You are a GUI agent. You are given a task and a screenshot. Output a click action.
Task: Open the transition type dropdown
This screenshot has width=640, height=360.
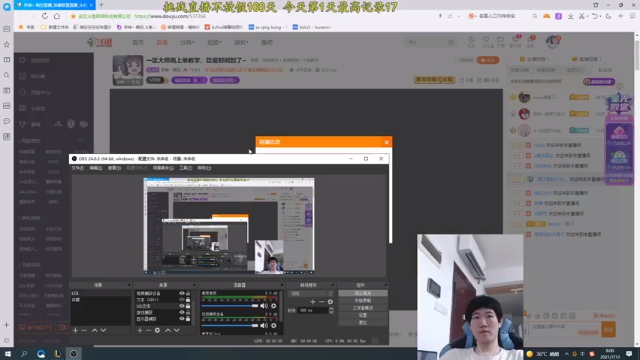(311, 293)
